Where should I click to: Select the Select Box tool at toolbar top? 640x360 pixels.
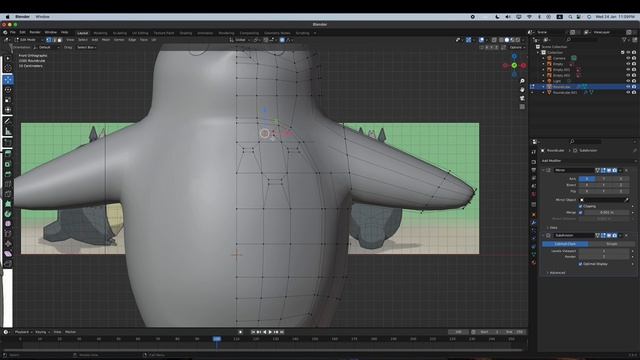(8, 58)
